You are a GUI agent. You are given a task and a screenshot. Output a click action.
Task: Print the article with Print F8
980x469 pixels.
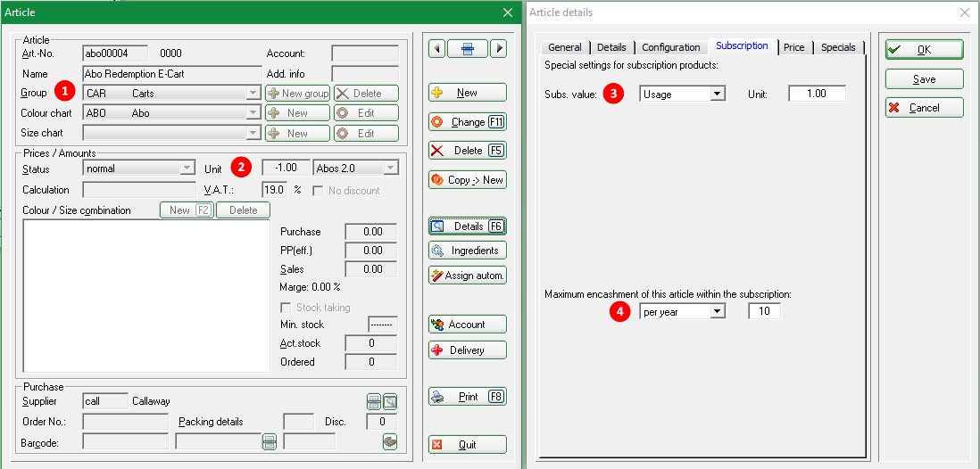(x=468, y=397)
